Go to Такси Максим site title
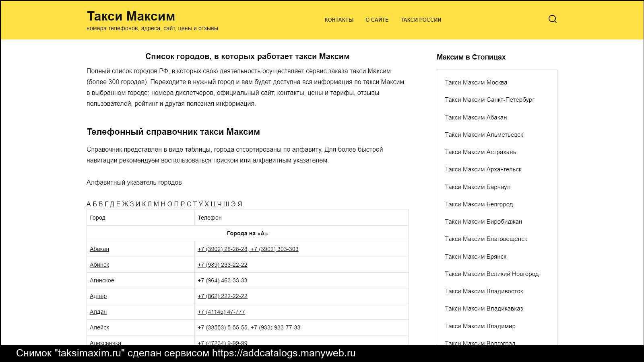644x362 pixels. tap(131, 16)
